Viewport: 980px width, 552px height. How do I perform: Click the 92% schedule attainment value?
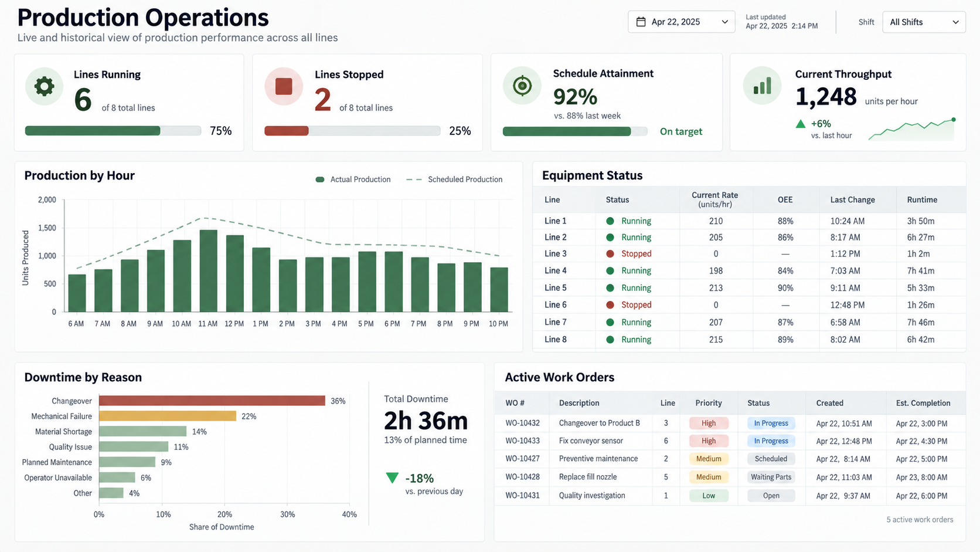pos(575,97)
